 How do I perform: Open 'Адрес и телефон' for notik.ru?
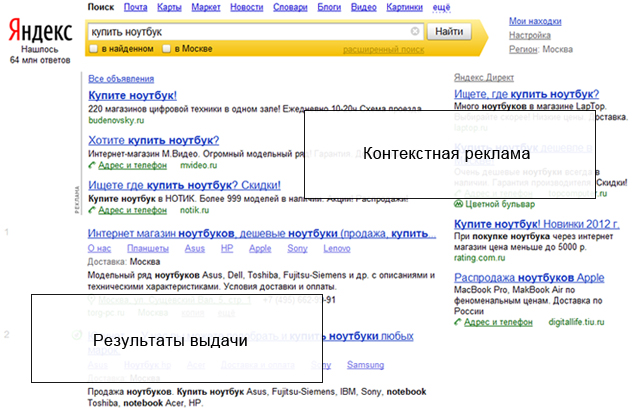coord(132,210)
